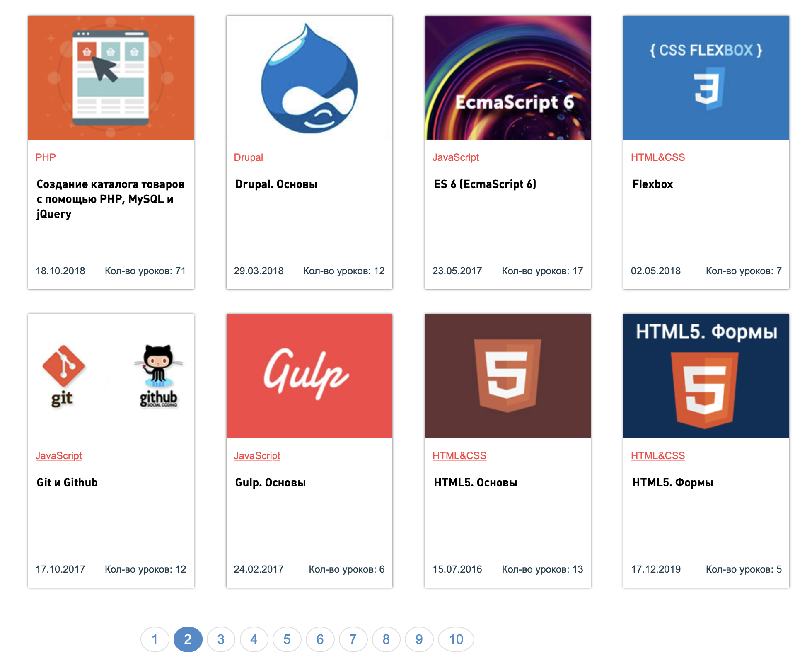Screen dimensions: 812x663
Task: Follow the Drupal category link
Action: click(249, 157)
